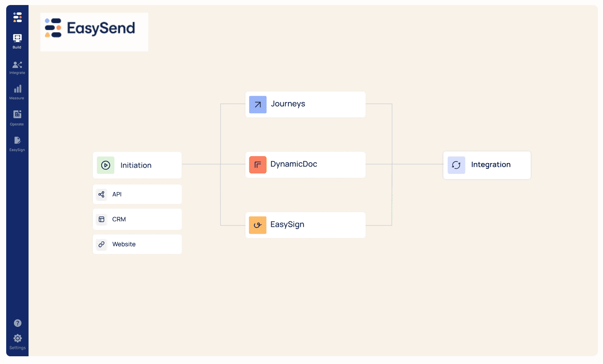
Task: Open the Integration card
Action: 487,165
